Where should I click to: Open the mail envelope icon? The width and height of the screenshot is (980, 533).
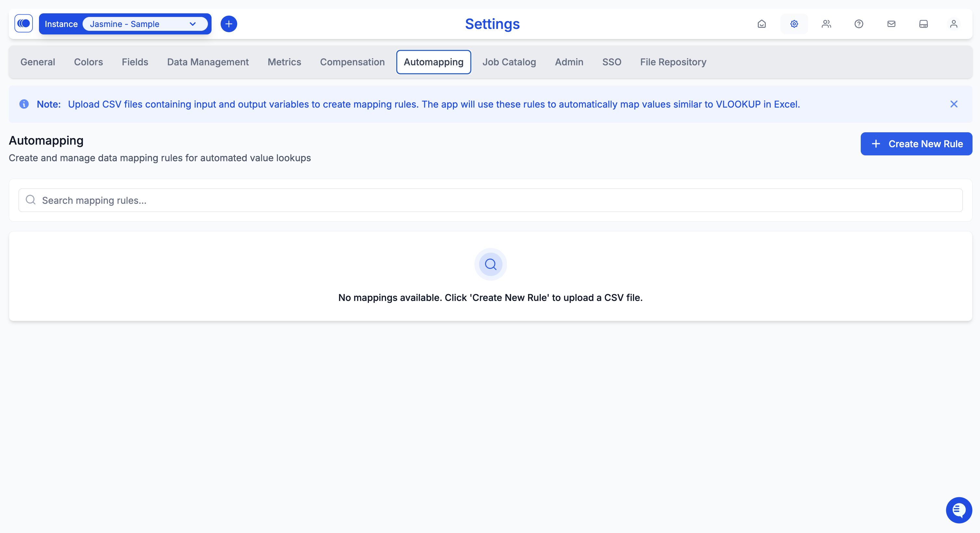click(x=891, y=24)
